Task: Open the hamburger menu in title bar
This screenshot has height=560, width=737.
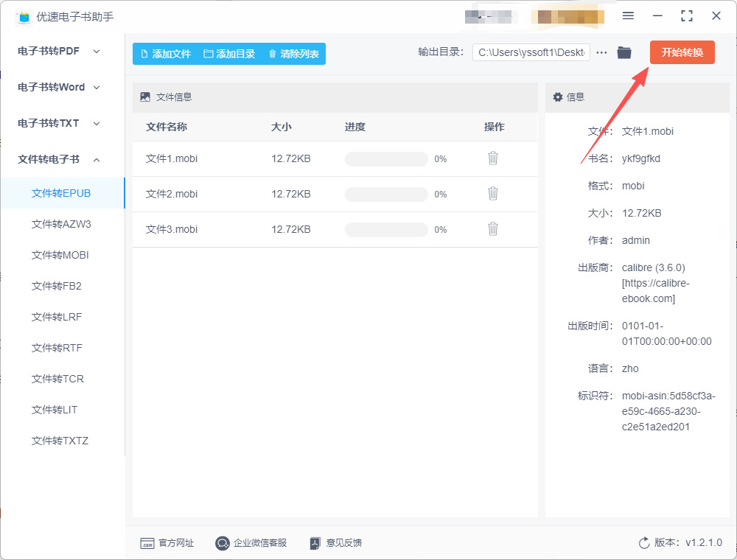Action: pyautogui.click(x=628, y=15)
